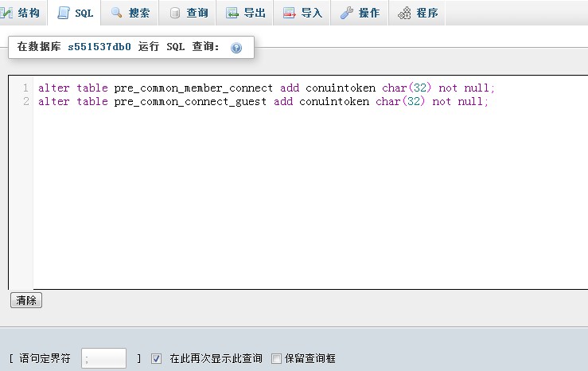Click the 在此再次显示此查询 label text
The image size is (588, 371).
click(216, 358)
